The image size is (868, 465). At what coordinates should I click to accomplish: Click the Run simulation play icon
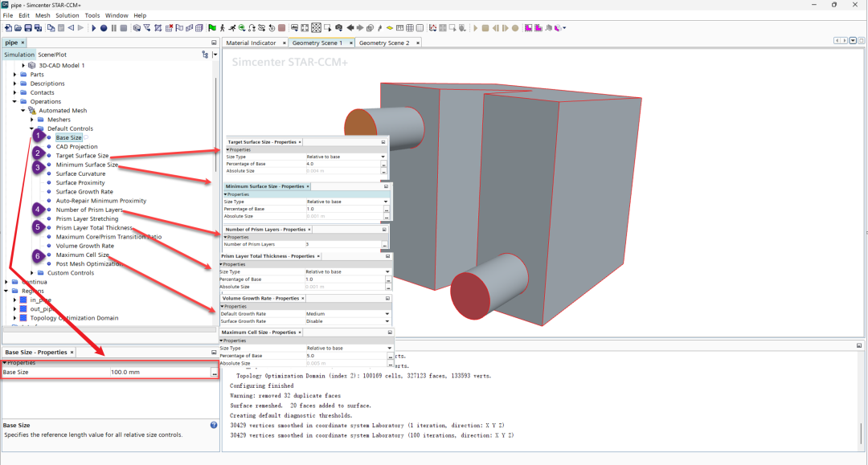click(x=93, y=27)
